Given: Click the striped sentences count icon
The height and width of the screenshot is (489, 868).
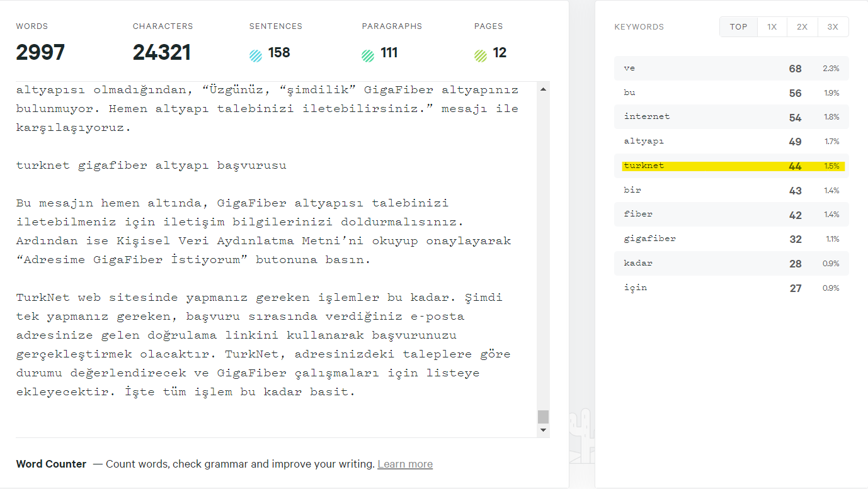Looking at the screenshot, I should 256,55.
